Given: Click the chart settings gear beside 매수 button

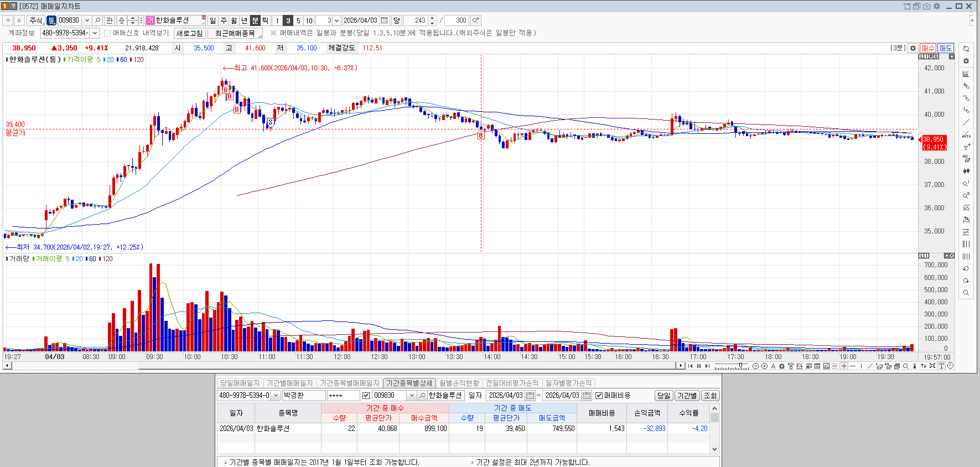Looking at the screenshot, I should [x=913, y=48].
